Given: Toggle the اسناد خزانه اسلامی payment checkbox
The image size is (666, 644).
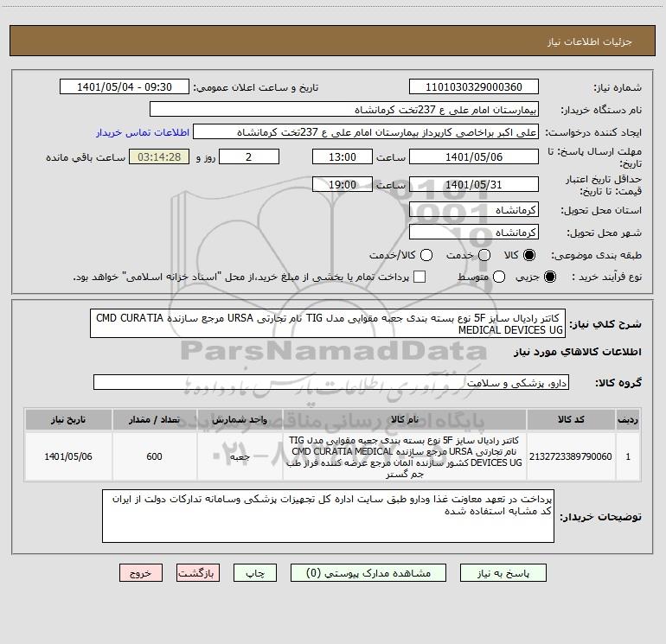Looking at the screenshot, I should point(419,277).
